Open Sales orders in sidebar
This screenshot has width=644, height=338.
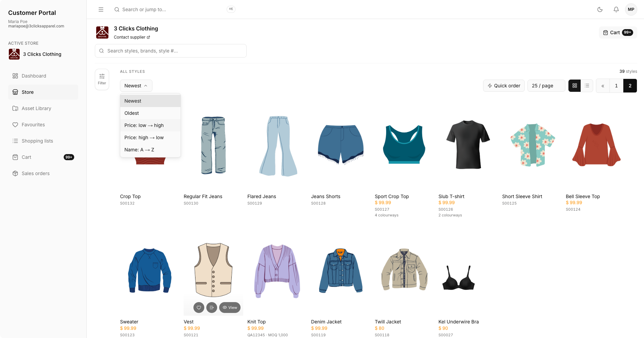43,173
